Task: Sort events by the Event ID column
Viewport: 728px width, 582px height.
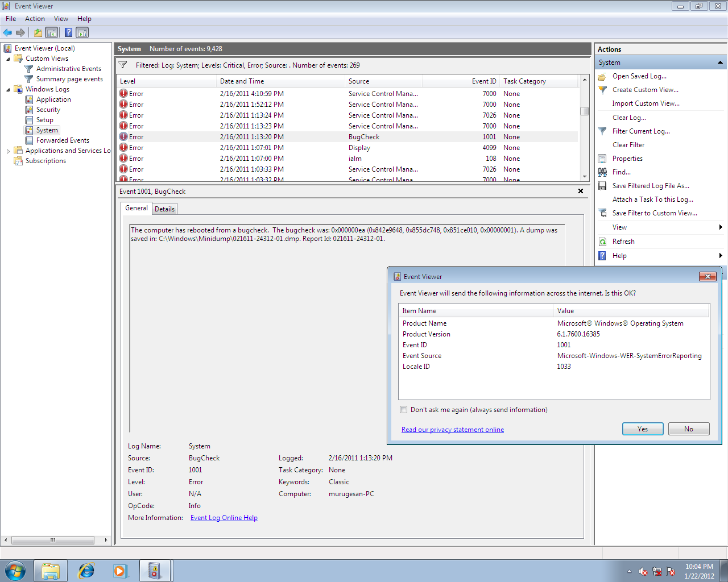Action: (x=461, y=81)
